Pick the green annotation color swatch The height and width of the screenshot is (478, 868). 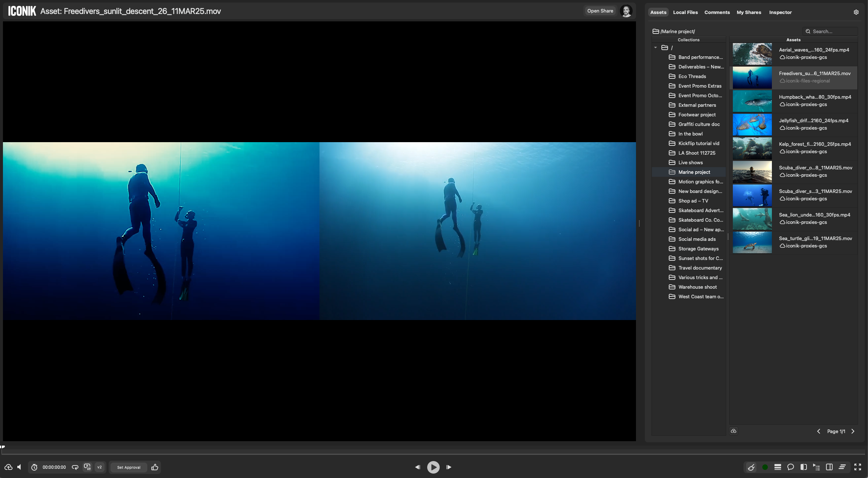coord(765,467)
